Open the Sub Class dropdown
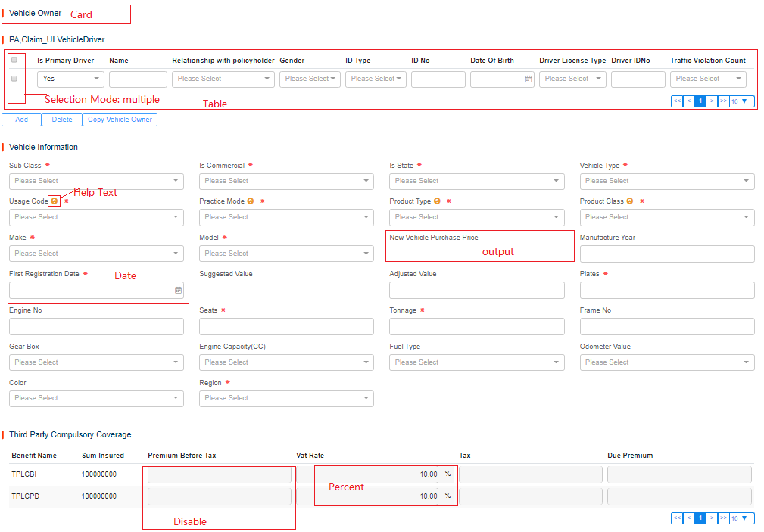764x532 pixels. [96, 181]
